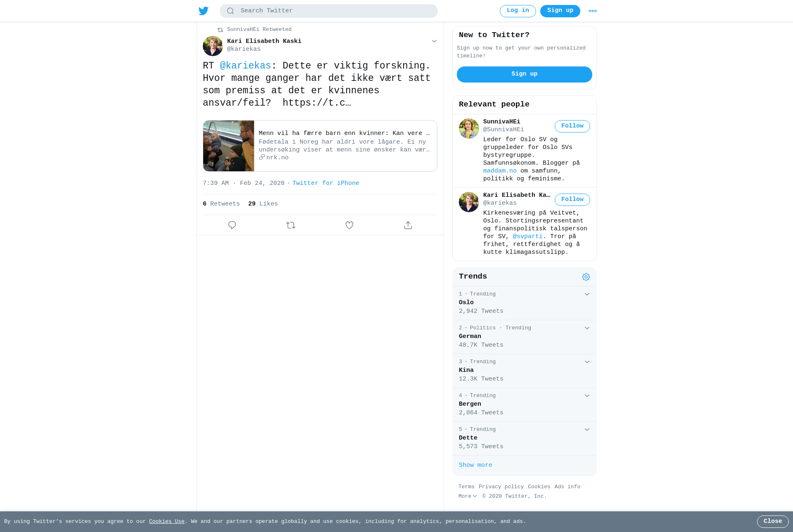793x532 pixels.
Task: Click the Twitter bird logo
Action: point(203,11)
